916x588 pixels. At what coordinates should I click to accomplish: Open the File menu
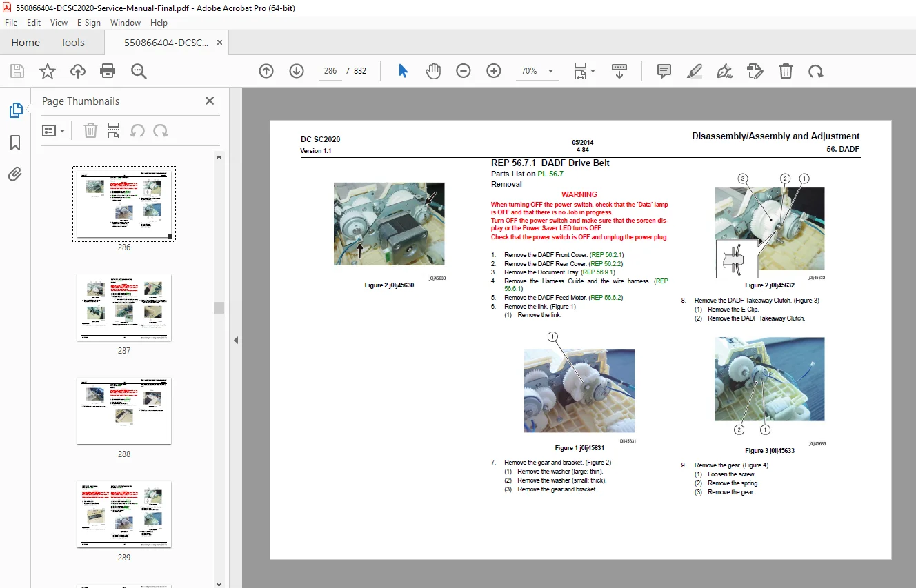pyautogui.click(x=11, y=23)
